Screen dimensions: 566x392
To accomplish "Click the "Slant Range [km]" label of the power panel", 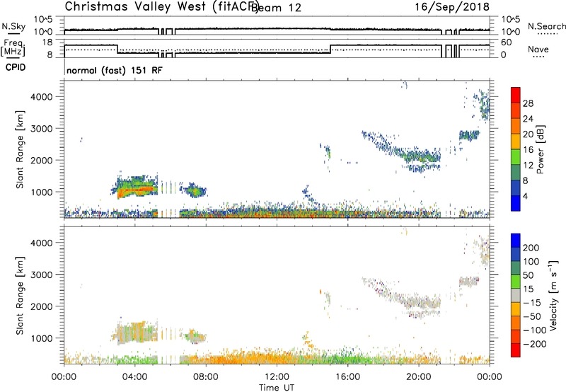I will pyautogui.click(x=20, y=149).
